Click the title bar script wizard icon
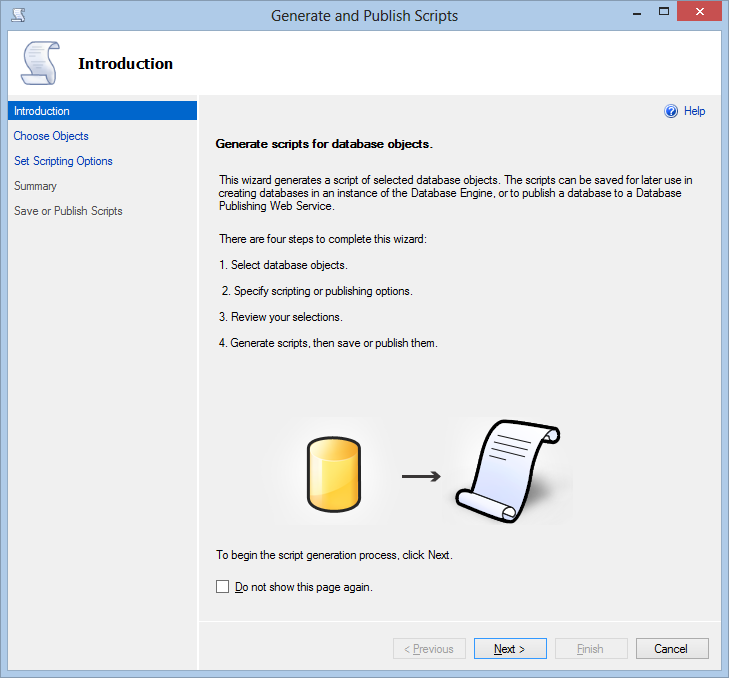The width and height of the screenshot is (729, 678). click(18, 15)
